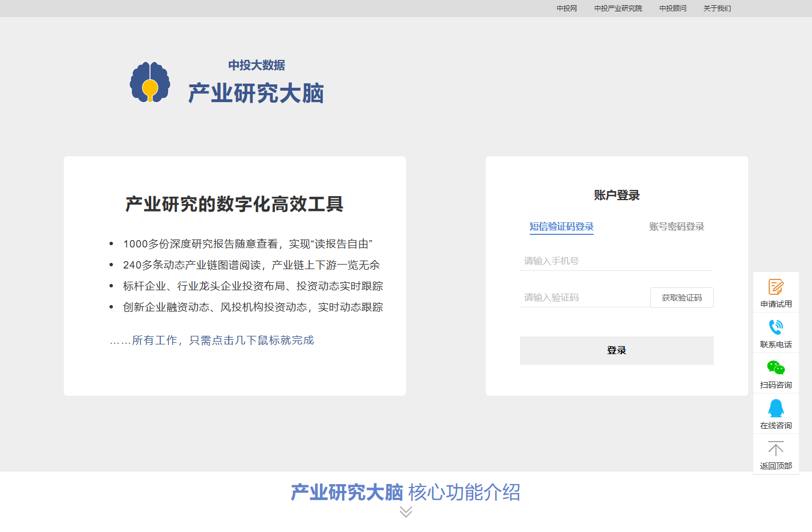812x532 pixels.
Task: Open 关于我们 in top navigation
Action: point(717,9)
